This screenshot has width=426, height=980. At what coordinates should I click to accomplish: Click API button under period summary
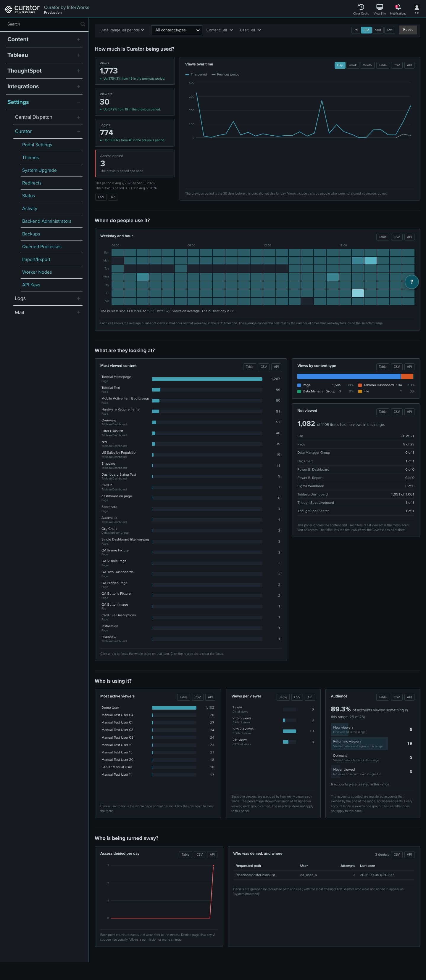[x=113, y=197]
